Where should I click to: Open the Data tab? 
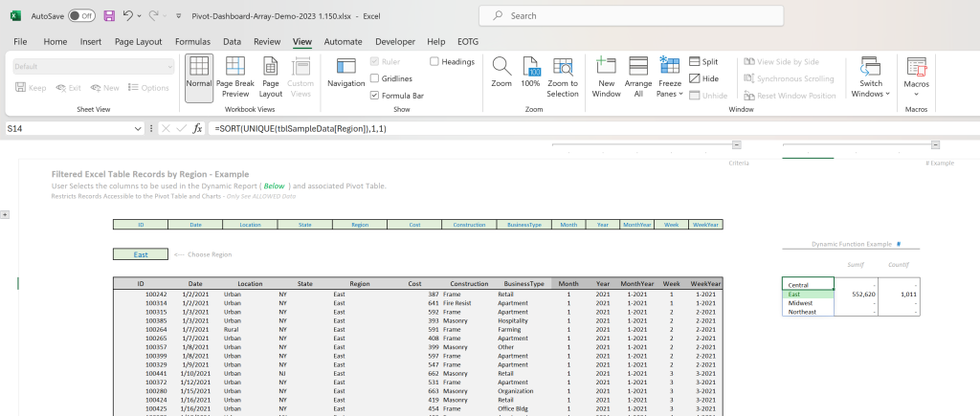pyautogui.click(x=232, y=42)
